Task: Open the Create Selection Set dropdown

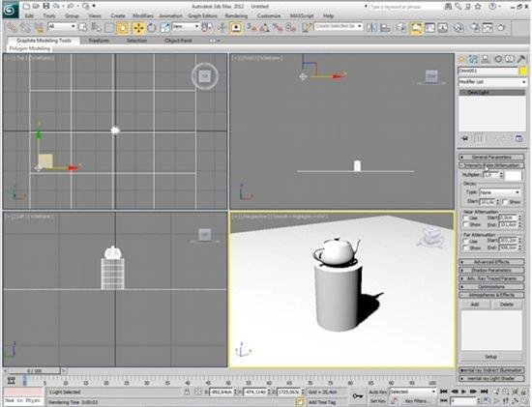Action: pyautogui.click(x=339, y=26)
